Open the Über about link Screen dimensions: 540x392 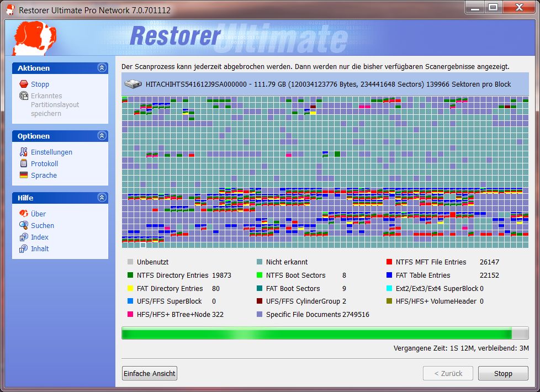(x=38, y=214)
